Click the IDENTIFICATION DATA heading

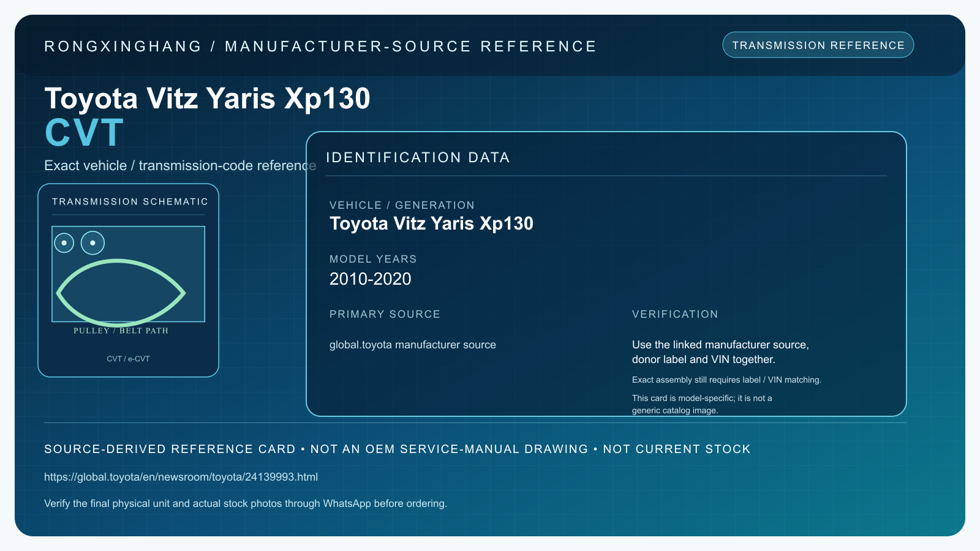(418, 157)
